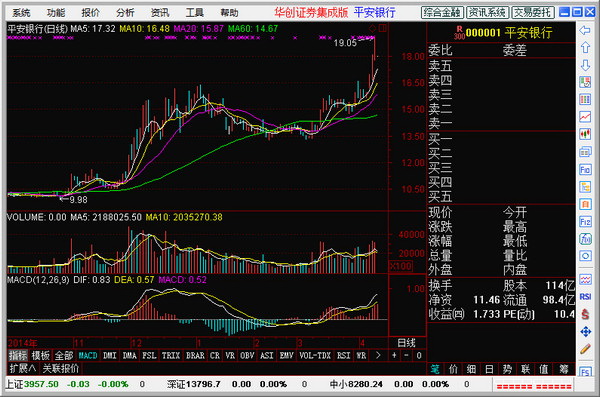Viewport: 600px width, 397px height.
Task: Open the 日线 period selector
Action: click(x=406, y=343)
